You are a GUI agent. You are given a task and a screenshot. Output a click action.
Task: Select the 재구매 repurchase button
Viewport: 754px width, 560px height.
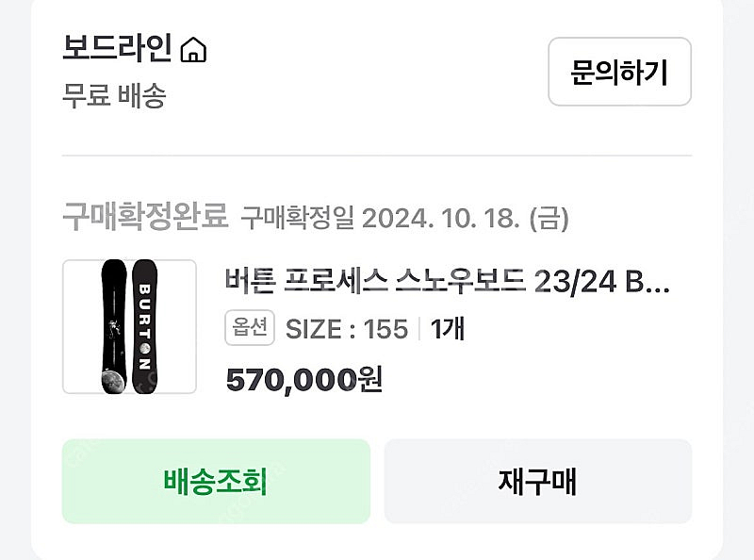pos(537,481)
